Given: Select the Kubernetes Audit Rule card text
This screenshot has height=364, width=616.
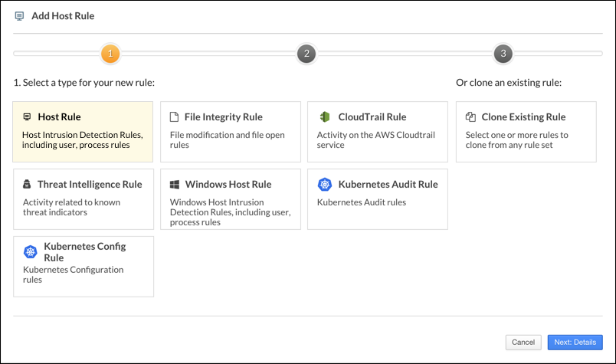Looking at the screenshot, I should pos(361,202).
